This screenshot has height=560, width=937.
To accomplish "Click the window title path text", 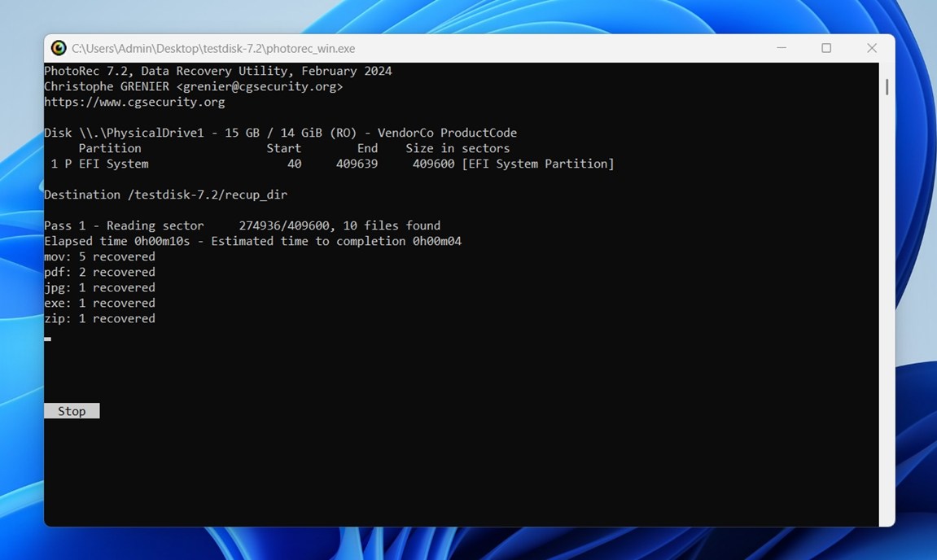I will pyautogui.click(x=213, y=49).
